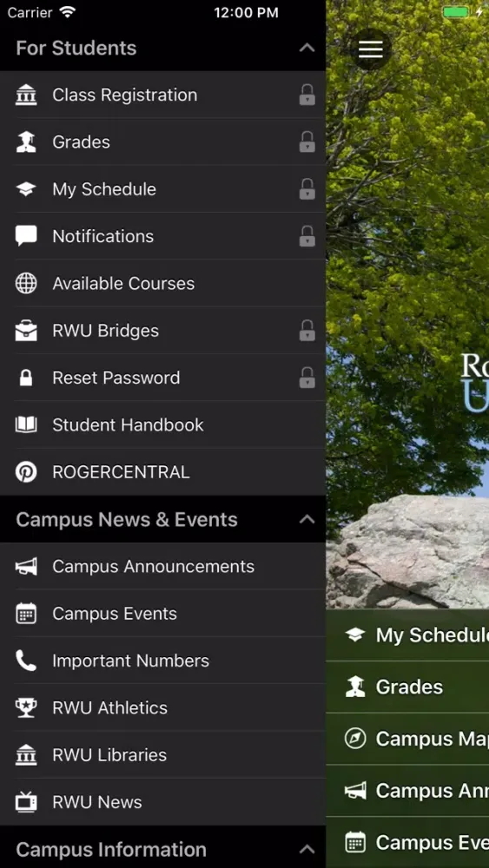Click the RWU News television icon
Screen dimensions: 489x868
click(x=26, y=802)
